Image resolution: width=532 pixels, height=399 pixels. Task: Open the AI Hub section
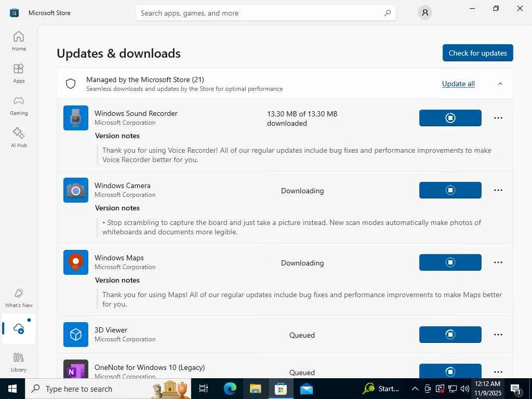[x=19, y=137]
